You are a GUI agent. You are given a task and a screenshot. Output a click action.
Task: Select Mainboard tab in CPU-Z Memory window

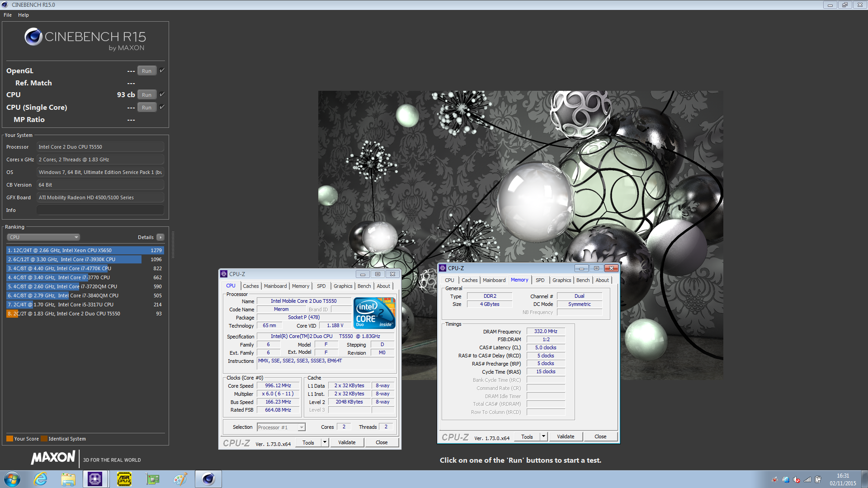coord(494,280)
